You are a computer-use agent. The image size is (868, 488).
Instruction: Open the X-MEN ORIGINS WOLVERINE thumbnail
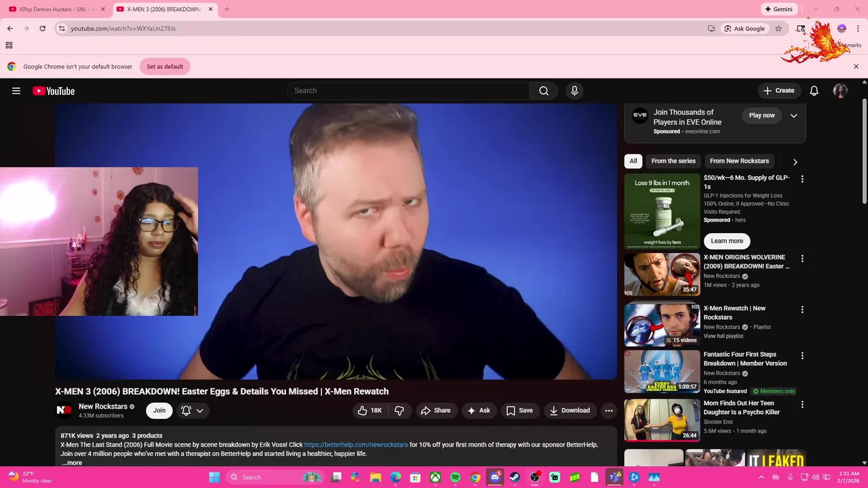point(662,274)
